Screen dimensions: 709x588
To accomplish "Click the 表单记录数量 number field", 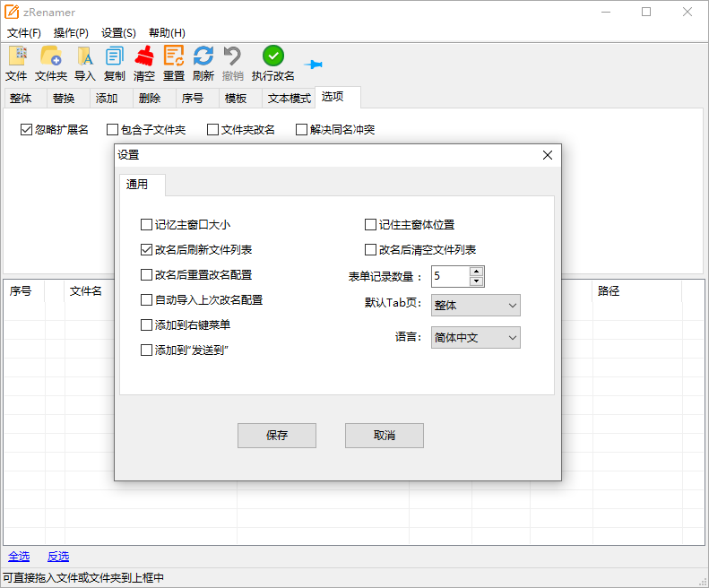I will point(450,276).
